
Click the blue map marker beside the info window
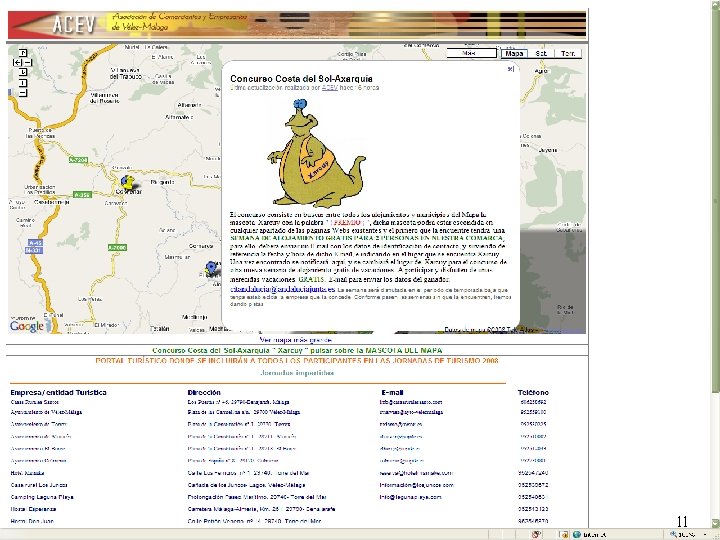(212, 269)
